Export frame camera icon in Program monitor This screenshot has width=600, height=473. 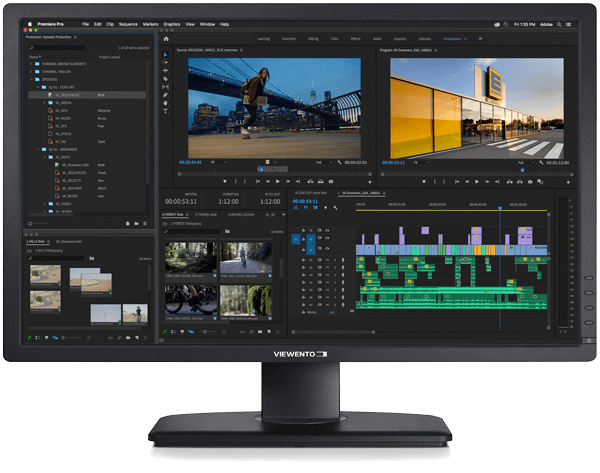pos(530,182)
